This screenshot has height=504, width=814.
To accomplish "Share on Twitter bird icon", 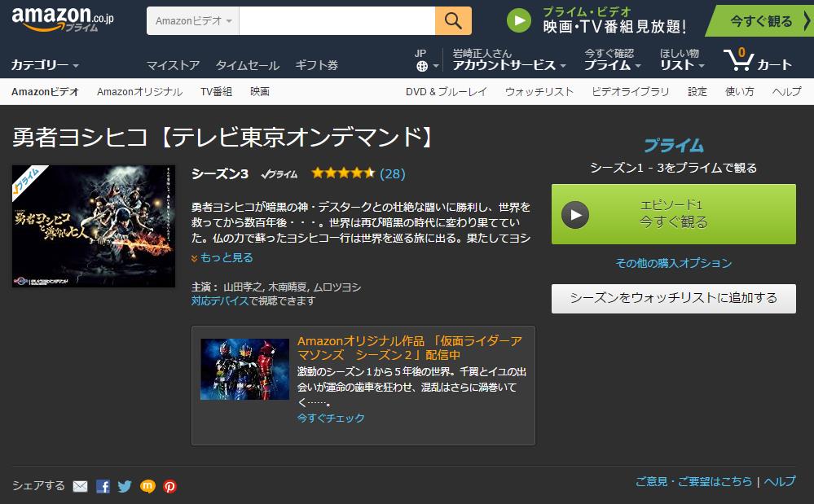I will click(x=125, y=486).
